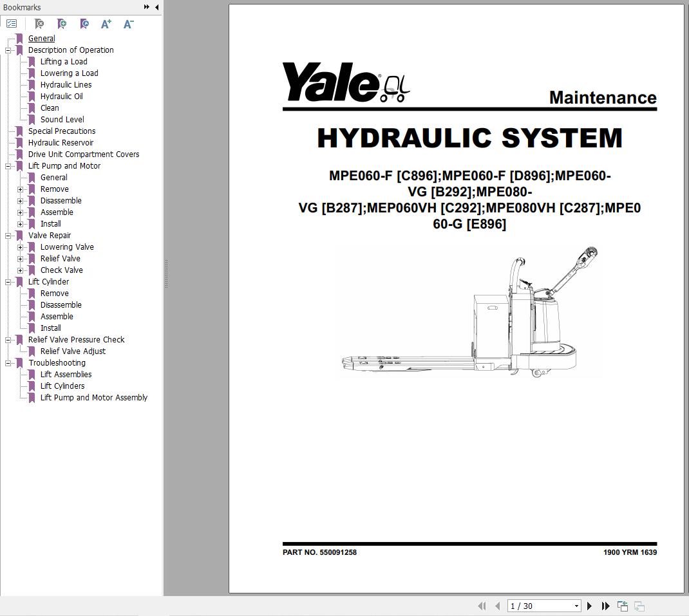Open the Disassemble bookmark under Lift Cylinder
689x616 pixels.
61,304
